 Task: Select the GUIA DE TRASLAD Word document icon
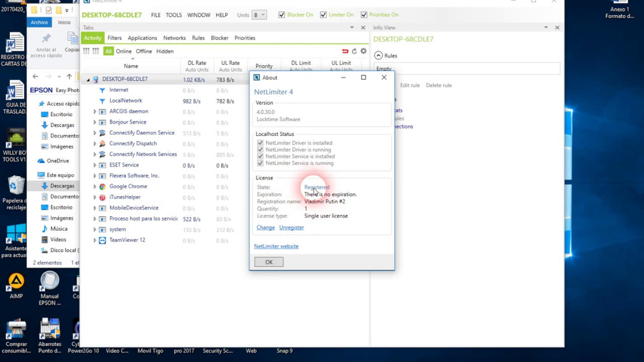click(16, 90)
